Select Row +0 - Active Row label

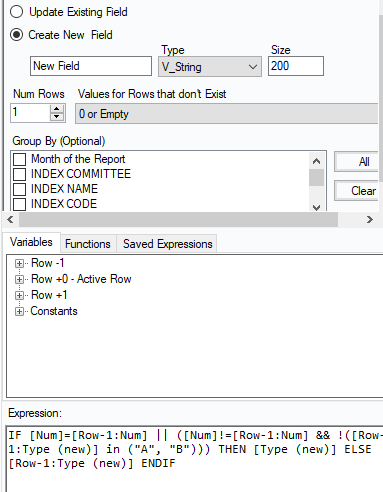pyautogui.click(x=81, y=279)
